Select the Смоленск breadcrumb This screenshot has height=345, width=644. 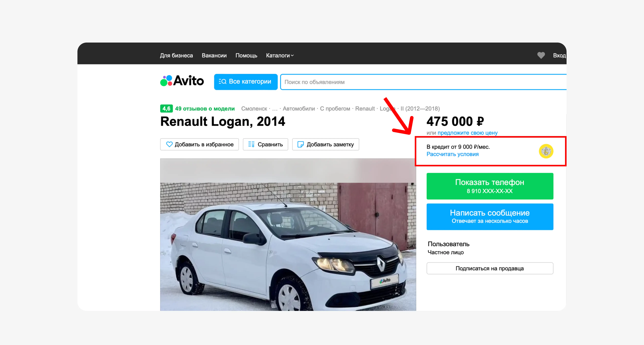(x=254, y=108)
